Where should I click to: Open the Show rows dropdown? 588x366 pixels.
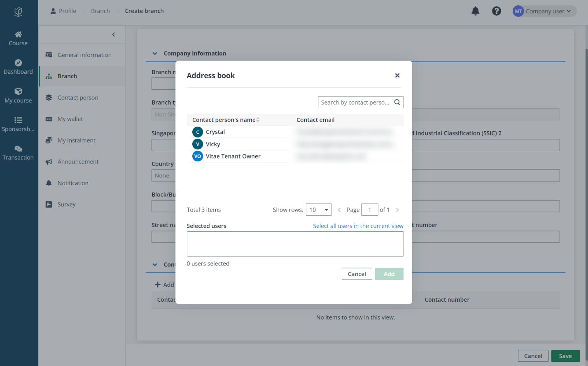click(x=319, y=210)
